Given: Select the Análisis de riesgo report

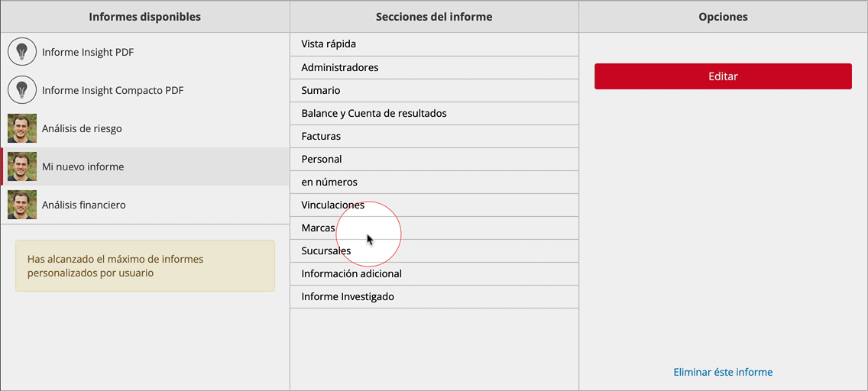Looking at the screenshot, I should tap(145, 128).
